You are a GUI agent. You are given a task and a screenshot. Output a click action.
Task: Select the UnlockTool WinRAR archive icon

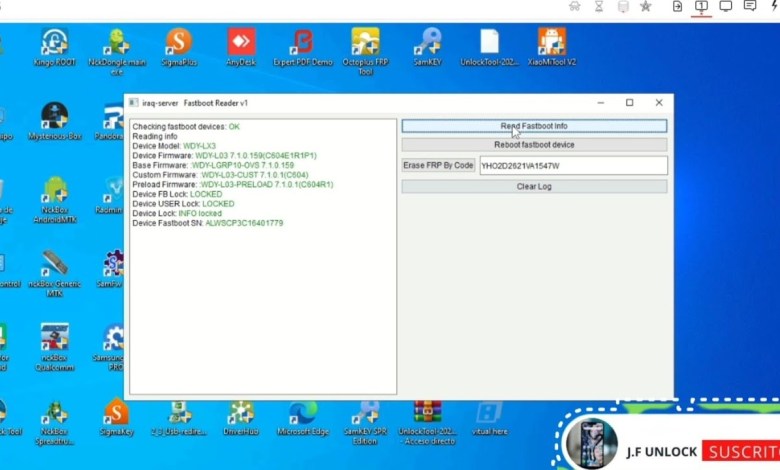coord(427,414)
